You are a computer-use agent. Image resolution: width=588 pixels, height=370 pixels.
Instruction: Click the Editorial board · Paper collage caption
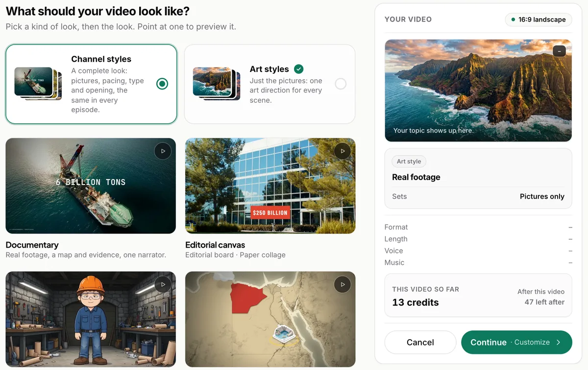point(235,255)
